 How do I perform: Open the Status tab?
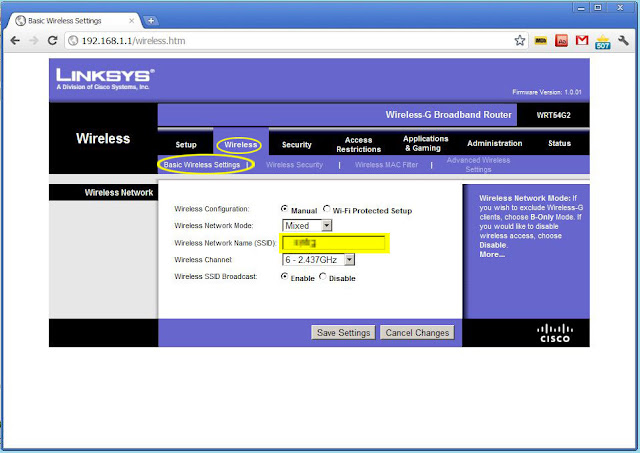559,143
